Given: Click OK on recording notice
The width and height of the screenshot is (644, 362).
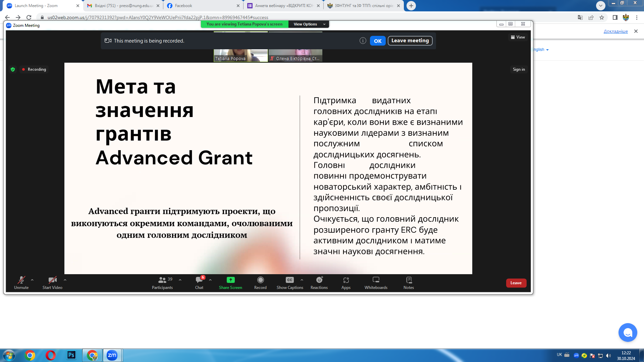Looking at the screenshot, I should click(378, 41).
